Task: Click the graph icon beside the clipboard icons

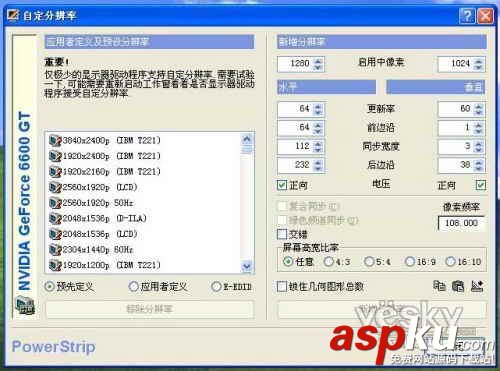Action: click(477, 286)
